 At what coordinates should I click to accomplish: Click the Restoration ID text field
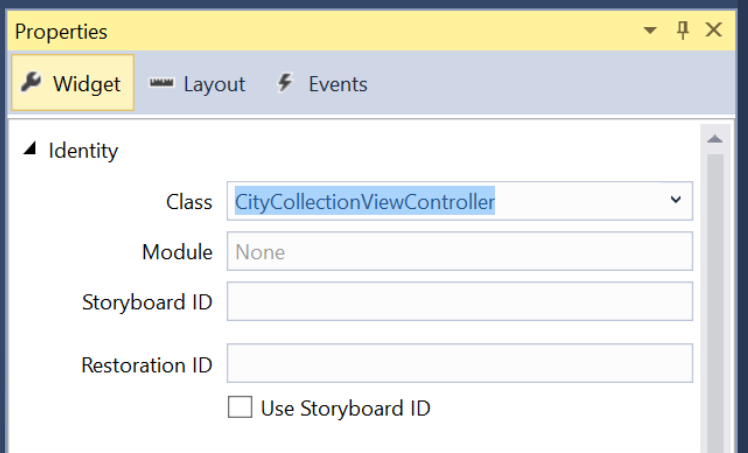coord(460,363)
